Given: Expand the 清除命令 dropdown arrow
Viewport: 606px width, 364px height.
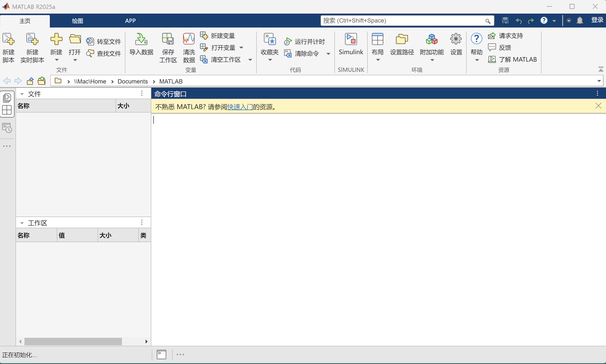Looking at the screenshot, I should coord(328,54).
